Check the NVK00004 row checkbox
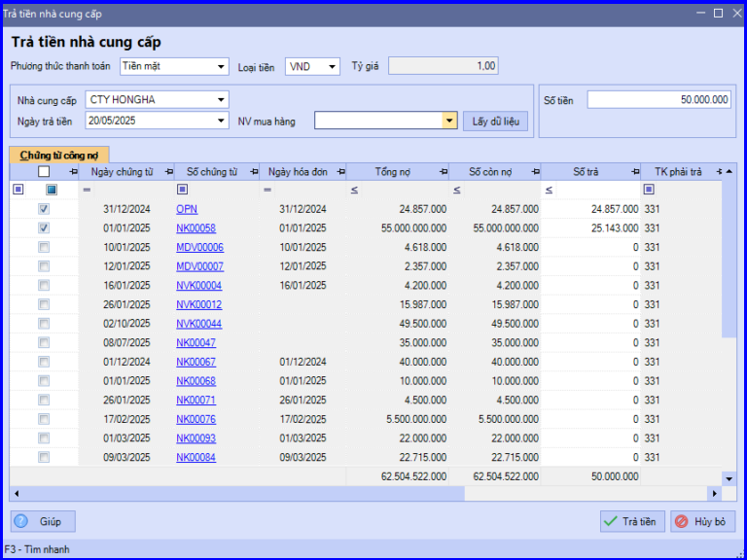Image resolution: width=747 pixels, height=560 pixels. [x=44, y=285]
